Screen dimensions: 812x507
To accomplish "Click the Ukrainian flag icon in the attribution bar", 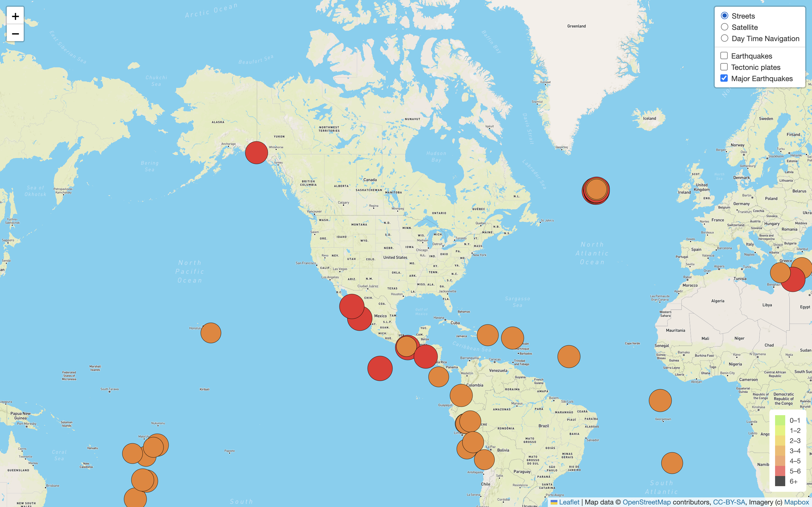I will (x=555, y=502).
